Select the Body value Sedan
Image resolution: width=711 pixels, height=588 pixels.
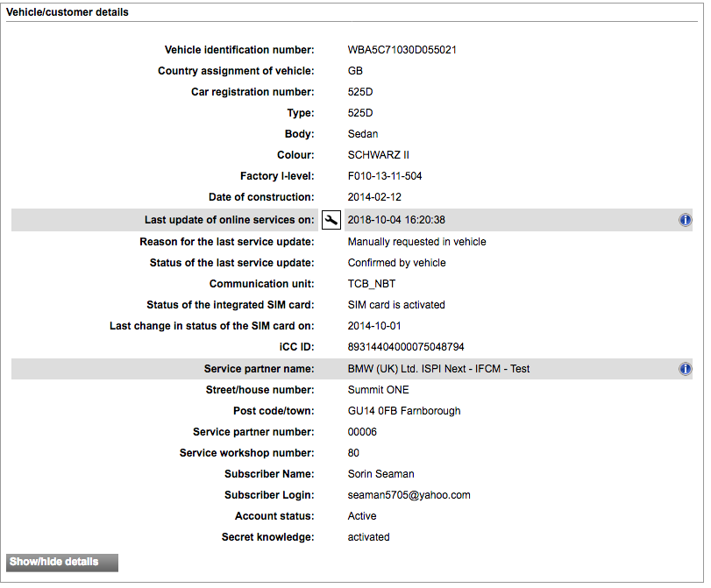click(x=363, y=134)
